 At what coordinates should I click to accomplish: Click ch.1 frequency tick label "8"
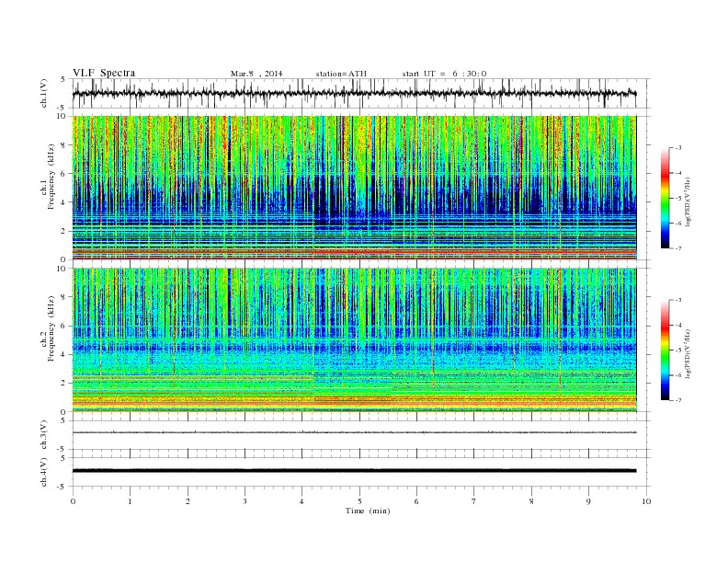[64, 145]
